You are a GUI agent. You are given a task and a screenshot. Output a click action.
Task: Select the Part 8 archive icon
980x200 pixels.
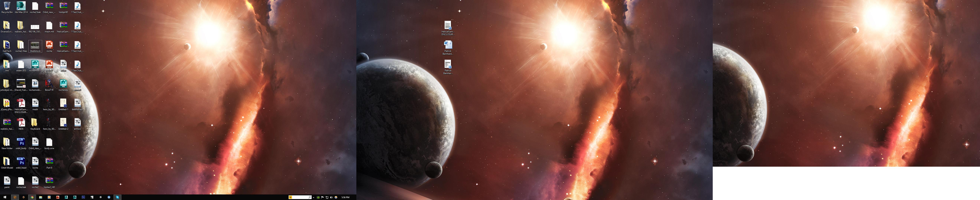click(x=49, y=163)
